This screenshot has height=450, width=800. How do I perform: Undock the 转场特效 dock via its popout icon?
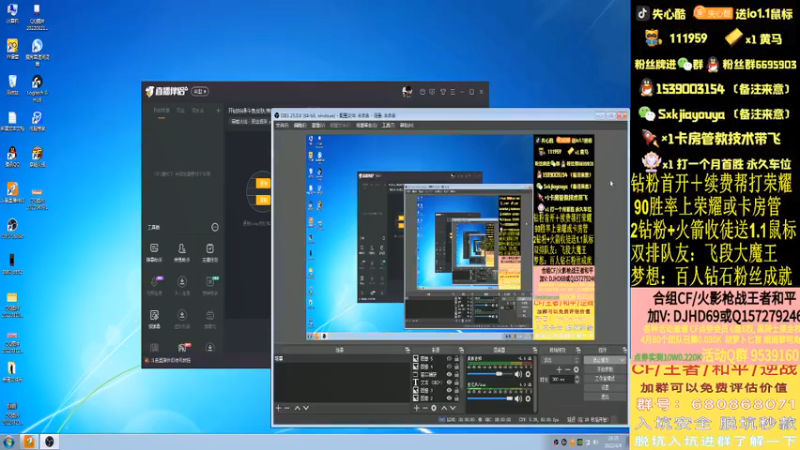[x=578, y=350]
